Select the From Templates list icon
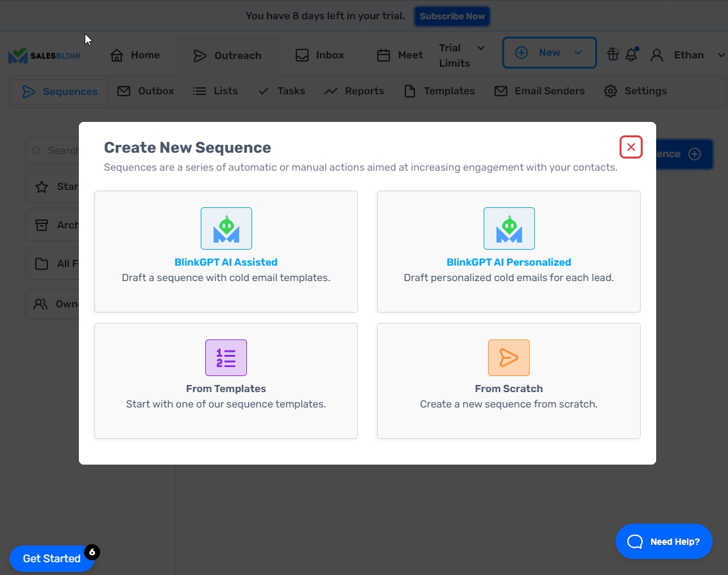 click(226, 357)
